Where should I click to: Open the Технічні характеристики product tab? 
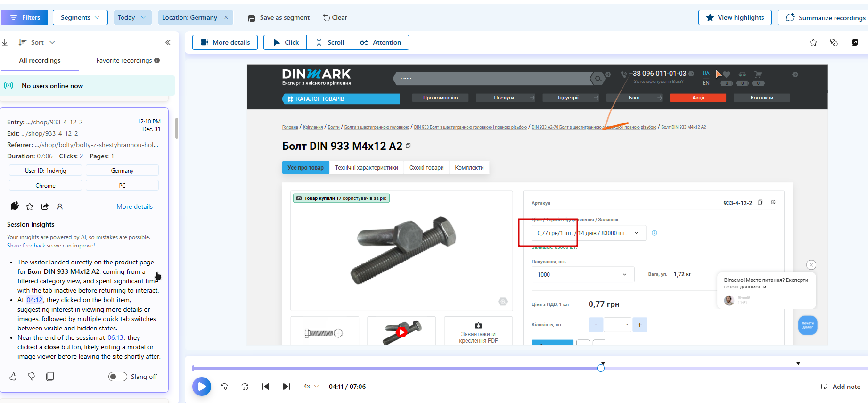pyautogui.click(x=367, y=168)
